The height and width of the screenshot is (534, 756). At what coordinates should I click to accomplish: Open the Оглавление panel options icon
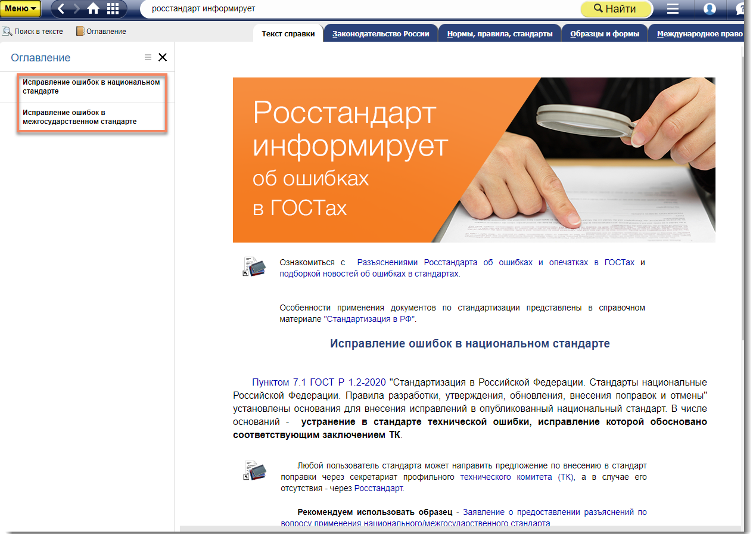pos(148,57)
